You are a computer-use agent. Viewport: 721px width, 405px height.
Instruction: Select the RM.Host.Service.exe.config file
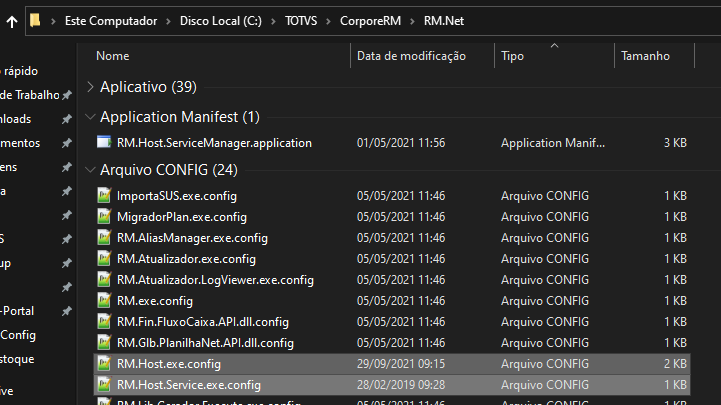189,385
